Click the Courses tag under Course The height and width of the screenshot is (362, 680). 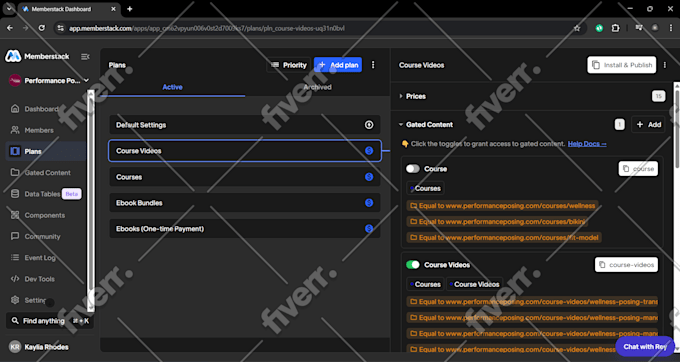(425, 188)
